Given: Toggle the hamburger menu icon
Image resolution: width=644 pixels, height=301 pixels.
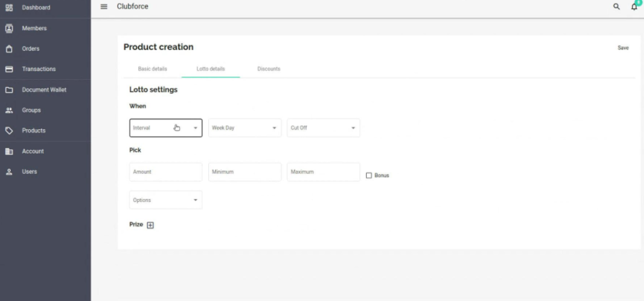Looking at the screenshot, I should [104, 6].
